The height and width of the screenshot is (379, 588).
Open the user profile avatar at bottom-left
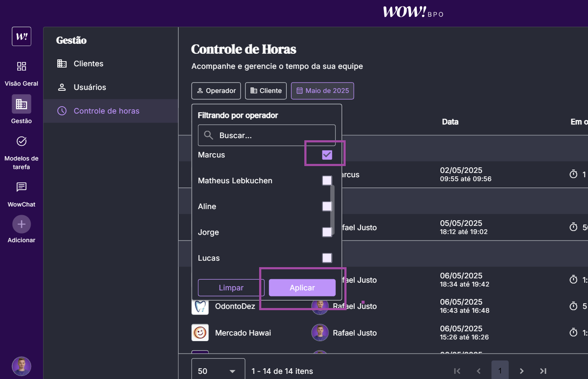click(x=22, y=366)
